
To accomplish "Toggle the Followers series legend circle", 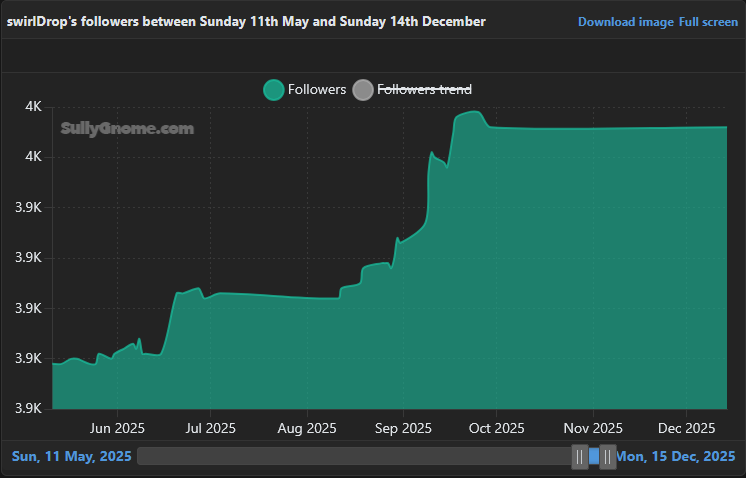I will (274, 90).
